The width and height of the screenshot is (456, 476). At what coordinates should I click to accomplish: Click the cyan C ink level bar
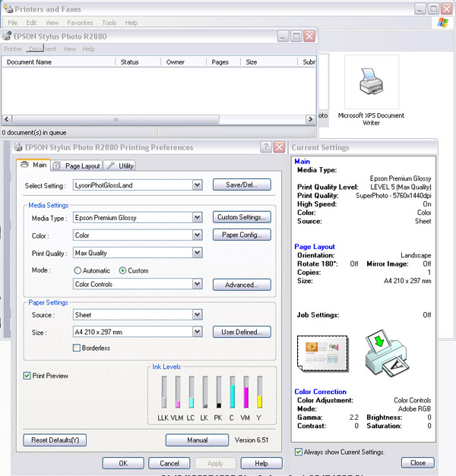(233, 392)
